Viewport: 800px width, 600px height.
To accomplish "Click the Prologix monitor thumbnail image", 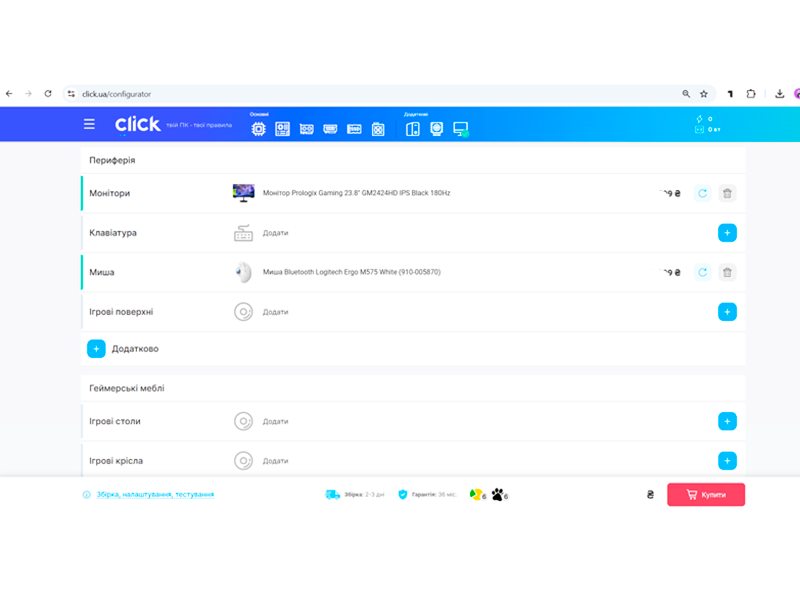I will point(243,193).
